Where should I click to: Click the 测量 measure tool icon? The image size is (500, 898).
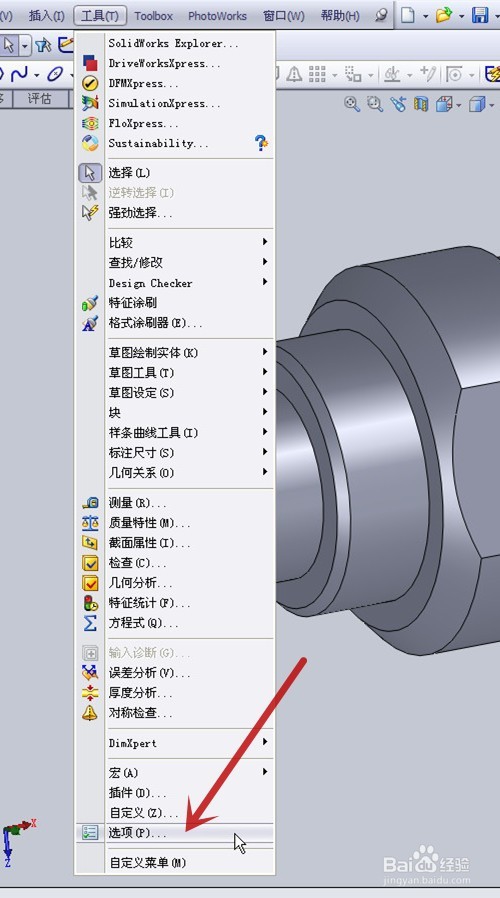(x=90, y=503)
